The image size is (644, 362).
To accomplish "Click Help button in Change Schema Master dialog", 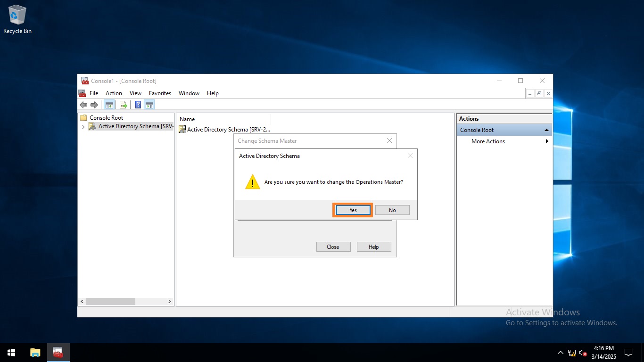I will click(x=373, y=247).
